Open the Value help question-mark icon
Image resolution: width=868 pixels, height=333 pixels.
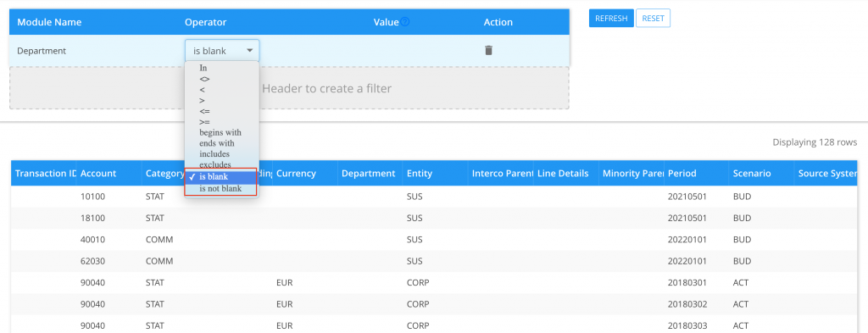pos(405,22)
